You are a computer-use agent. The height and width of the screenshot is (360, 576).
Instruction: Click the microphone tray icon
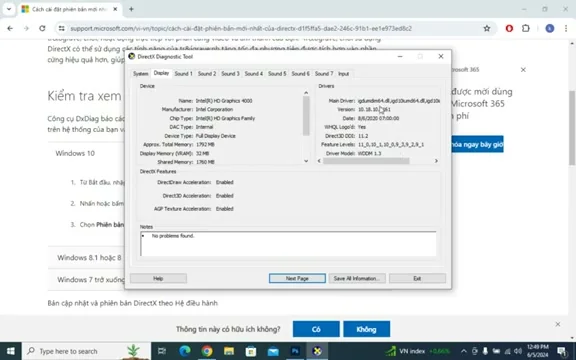(485, 351)
